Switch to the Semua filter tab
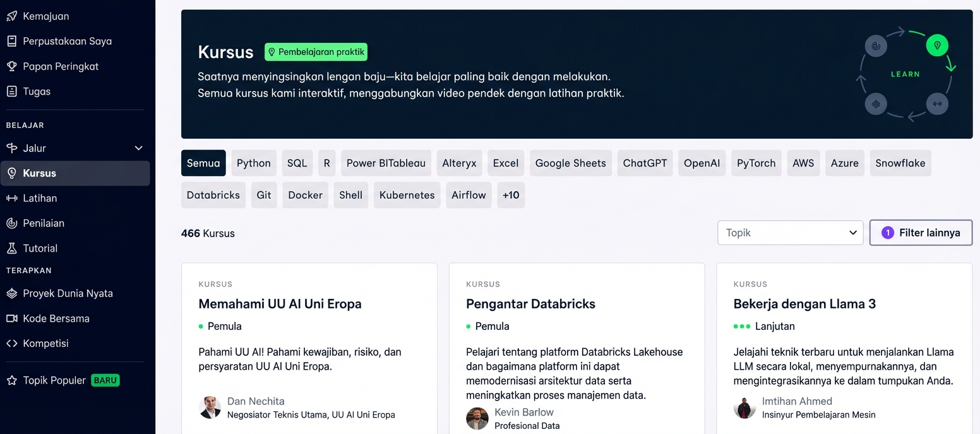Viewport: 980px width, 434px height. (203, 162)
